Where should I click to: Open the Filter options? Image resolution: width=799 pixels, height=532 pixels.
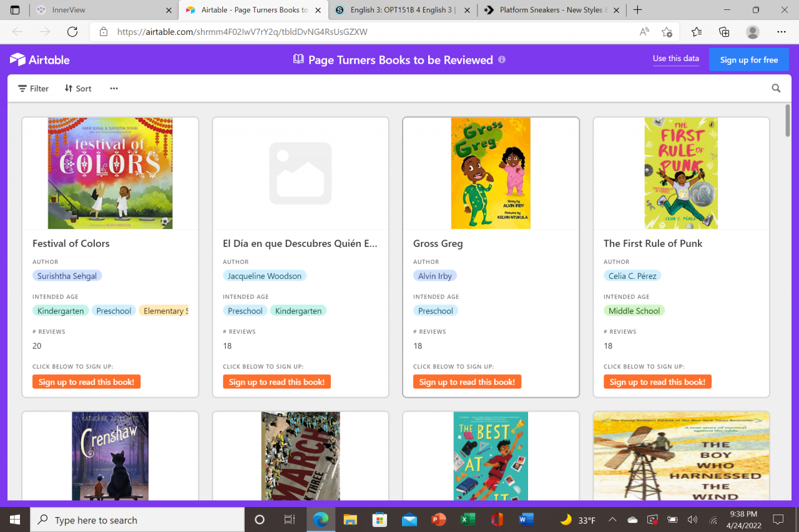click(x=33, y=89)
